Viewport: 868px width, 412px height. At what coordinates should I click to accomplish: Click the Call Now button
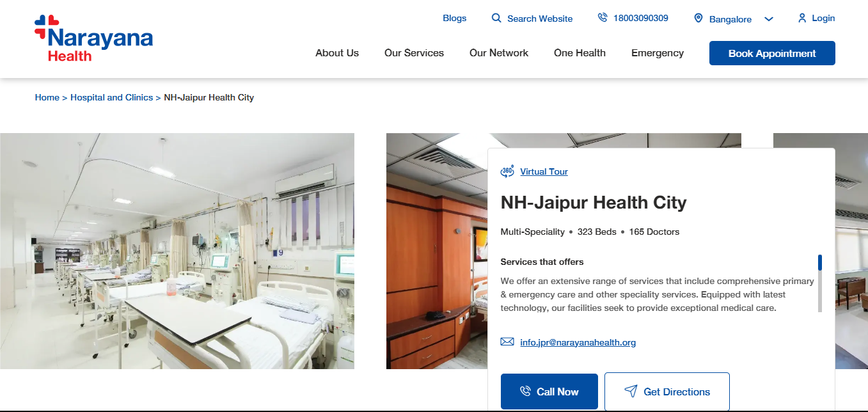(549, 392)
